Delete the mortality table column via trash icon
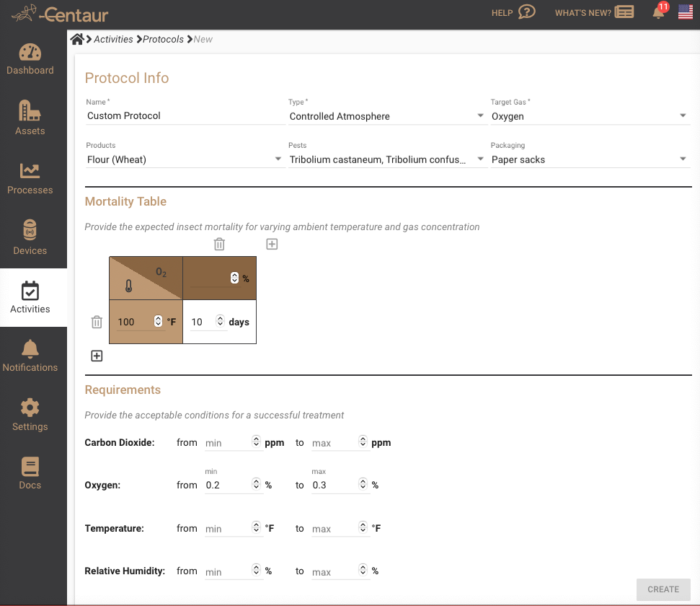The height and width of the screenshot is (606, 700). [x=219, y=245]
